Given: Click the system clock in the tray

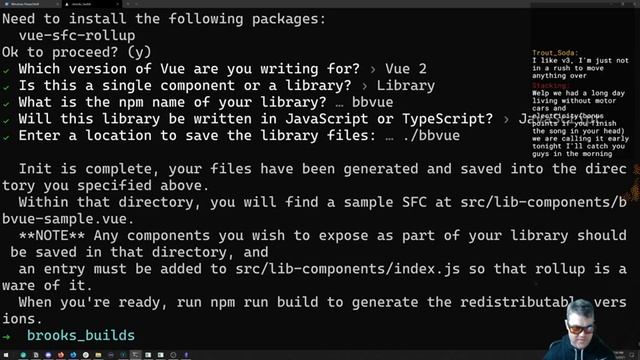Looking at the screenshot, I should pos(620,355).
